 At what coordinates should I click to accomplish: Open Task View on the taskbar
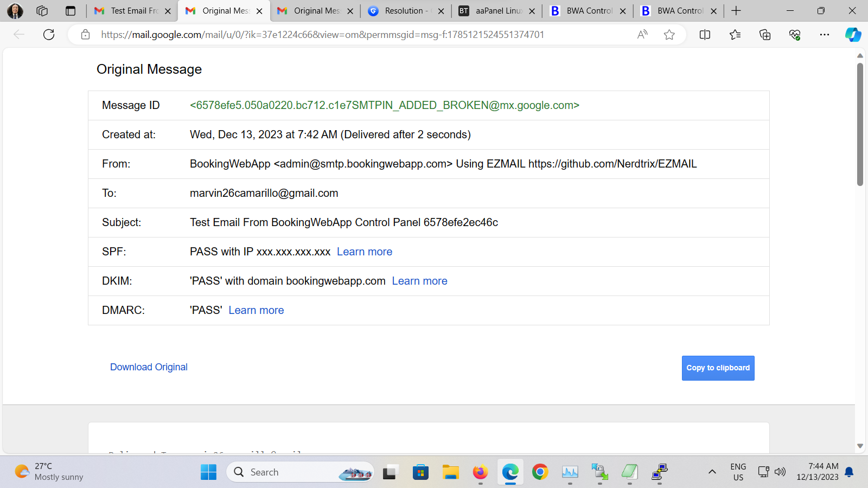pyautogui.click(x=390, y=472)
